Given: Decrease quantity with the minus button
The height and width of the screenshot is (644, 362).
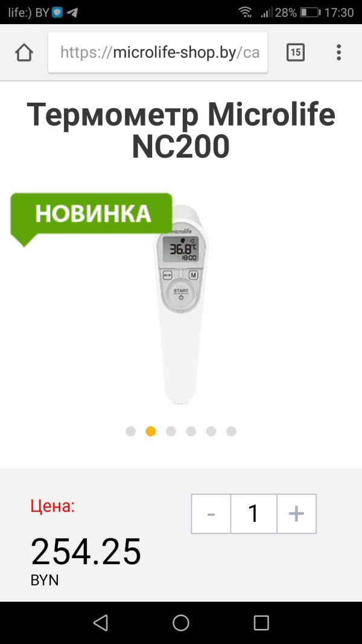Looking at the screenshot, I should [211, 514].
